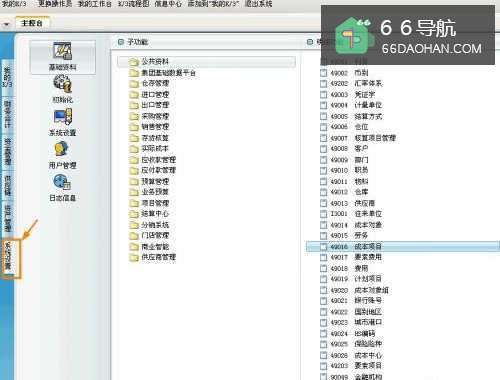Screen dimensions: 500x380
Task: Click 退出系统 in the top bar
Action: pyautogui.click(x=258, y=4)
